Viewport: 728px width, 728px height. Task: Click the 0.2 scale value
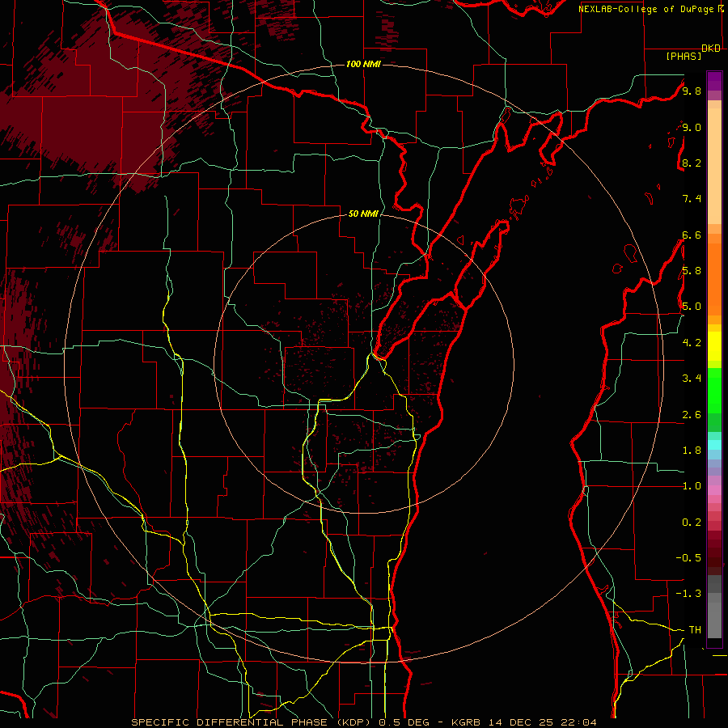(692, 523)
